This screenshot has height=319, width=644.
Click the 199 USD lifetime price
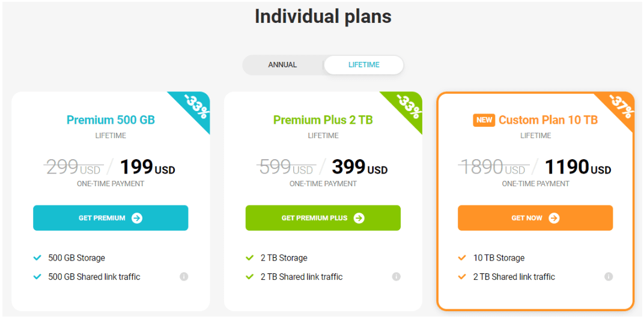tap(147, 166)
